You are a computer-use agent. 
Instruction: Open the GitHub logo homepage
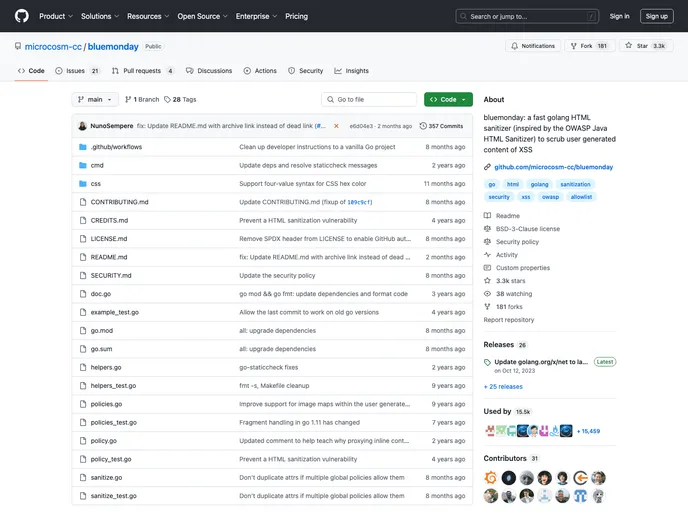22,16
